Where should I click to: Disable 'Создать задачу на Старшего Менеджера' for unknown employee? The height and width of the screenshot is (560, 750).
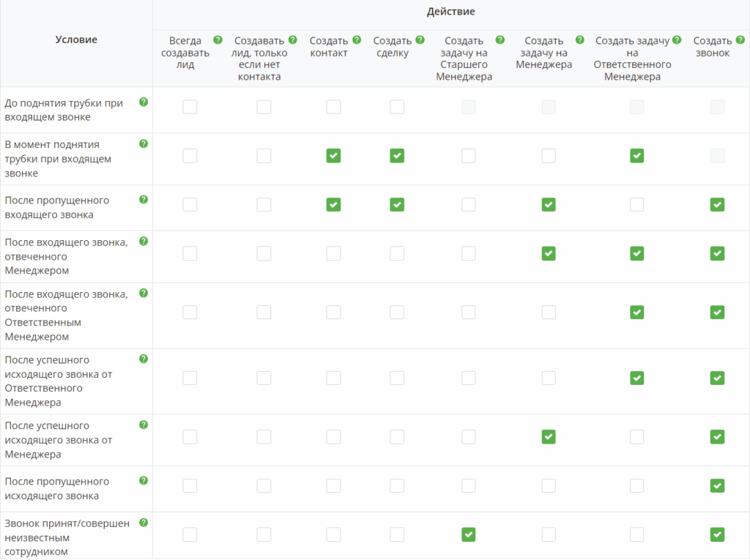click(468, 534)
